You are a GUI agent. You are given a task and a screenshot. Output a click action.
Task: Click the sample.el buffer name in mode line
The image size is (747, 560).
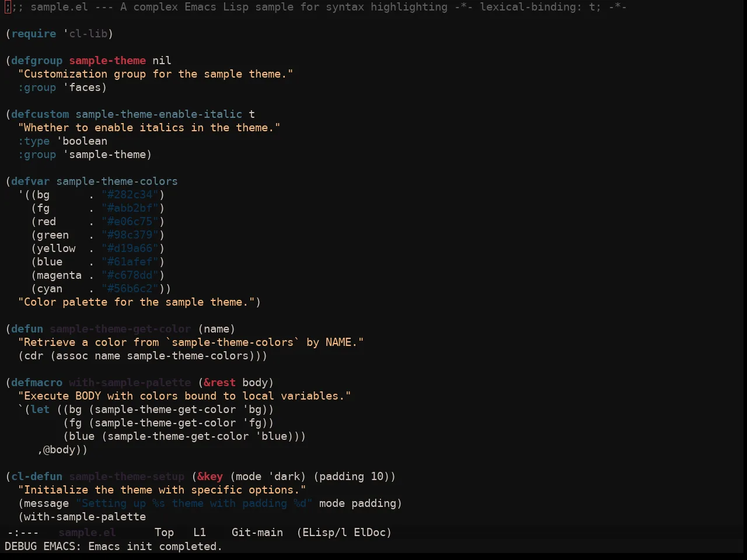coord(87,533)
